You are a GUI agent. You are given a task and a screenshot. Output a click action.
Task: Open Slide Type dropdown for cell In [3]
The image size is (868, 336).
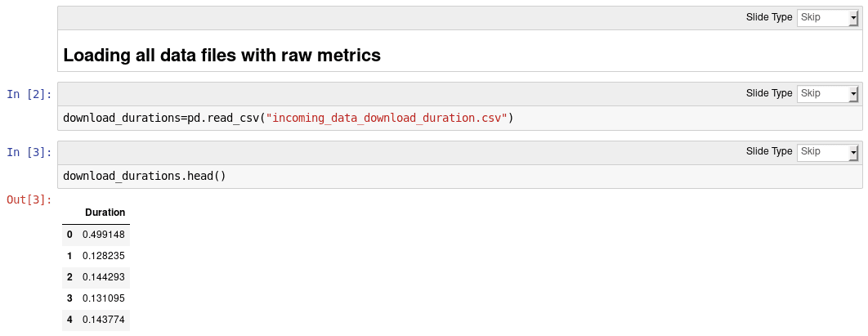point(827,152)
